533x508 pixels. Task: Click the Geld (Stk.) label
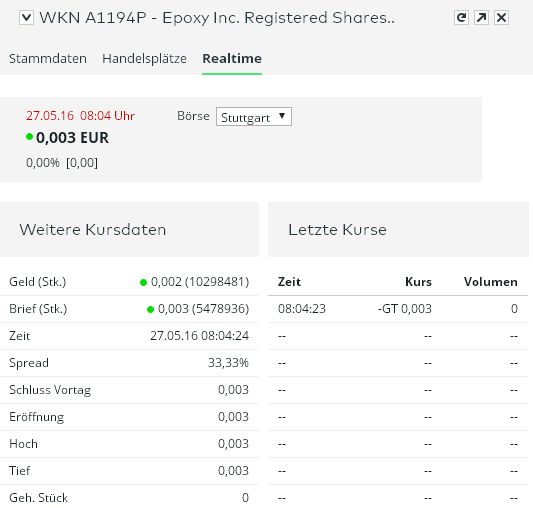click(37, 282)
